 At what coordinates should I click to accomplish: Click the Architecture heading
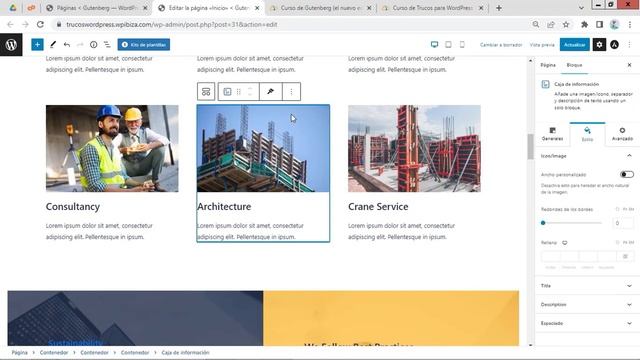[x=224, y=207]
